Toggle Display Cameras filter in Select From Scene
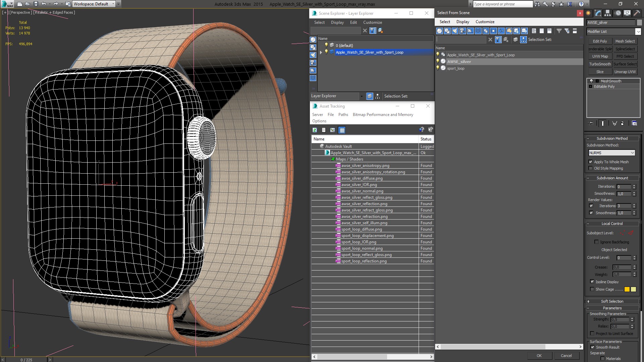This screenshot has height=362, width=644. pos(463,31)
